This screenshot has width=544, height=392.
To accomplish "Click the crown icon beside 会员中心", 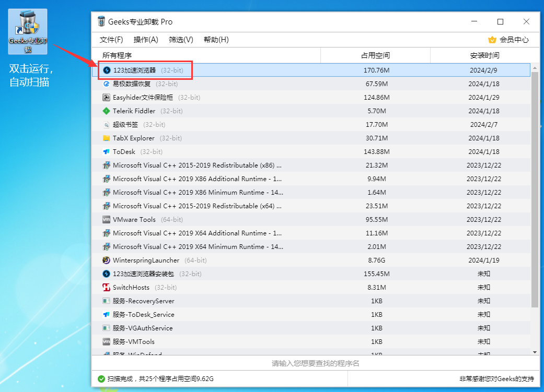I will coord(492,40).
